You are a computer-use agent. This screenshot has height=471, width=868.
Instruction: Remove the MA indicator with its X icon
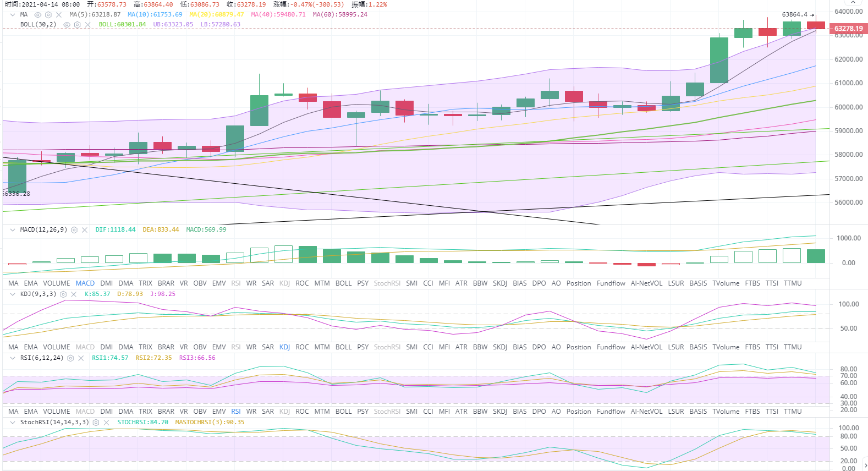[x=59, y=15]
